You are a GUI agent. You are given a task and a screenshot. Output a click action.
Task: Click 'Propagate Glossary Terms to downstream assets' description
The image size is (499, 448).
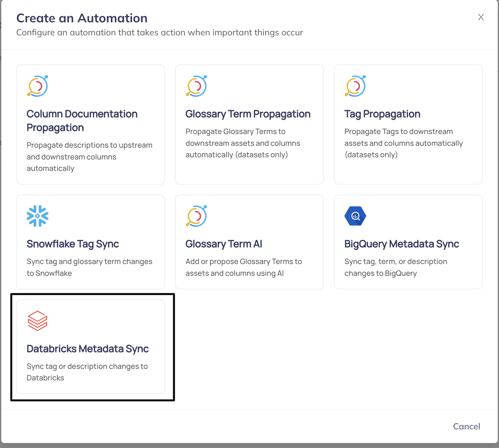tap(243, 143)
